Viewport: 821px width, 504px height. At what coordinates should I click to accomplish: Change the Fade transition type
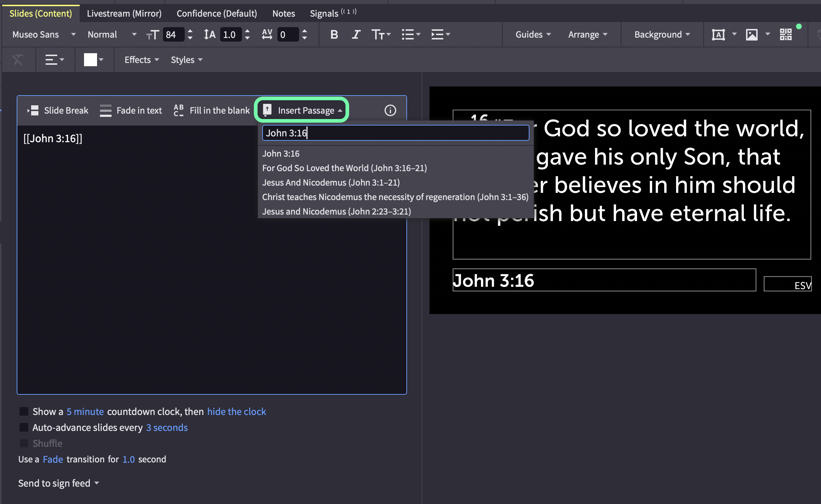(x=53, y=459)
